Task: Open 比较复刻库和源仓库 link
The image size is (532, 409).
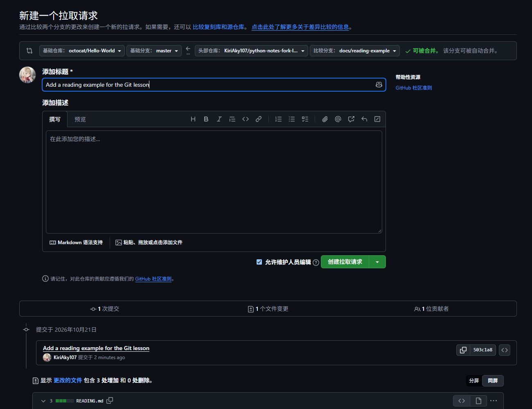Action: coord(218,27)
